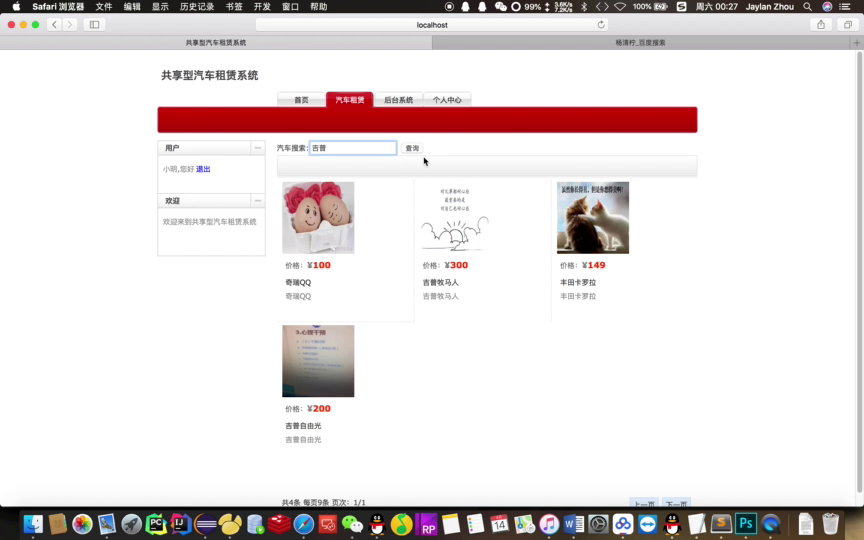Open Microsoft Word in the dock
The height and width of the screenshot is (540, 864).
[x=574, y=524]
